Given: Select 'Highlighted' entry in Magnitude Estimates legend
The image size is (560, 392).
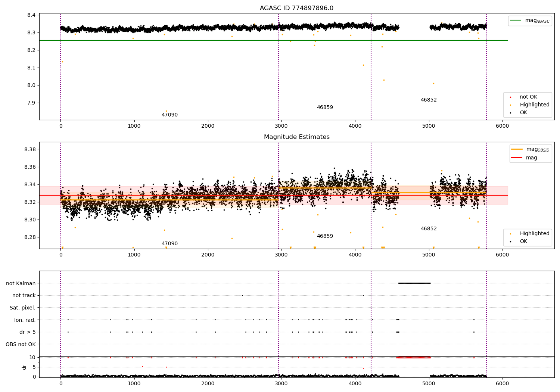Looking at the screenshot, I should click(x=535, y=234).
